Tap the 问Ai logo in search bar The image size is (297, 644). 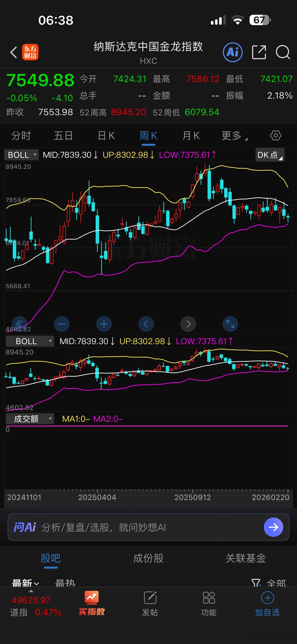pos(25,527)
